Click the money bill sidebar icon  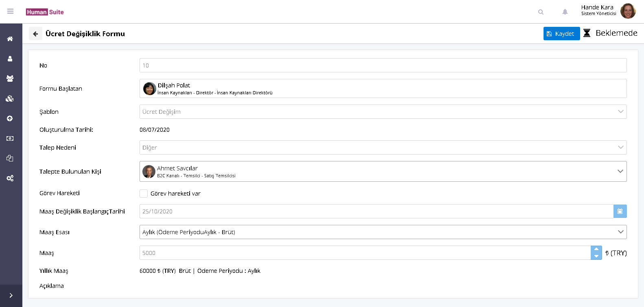click(x=10, y=139)
